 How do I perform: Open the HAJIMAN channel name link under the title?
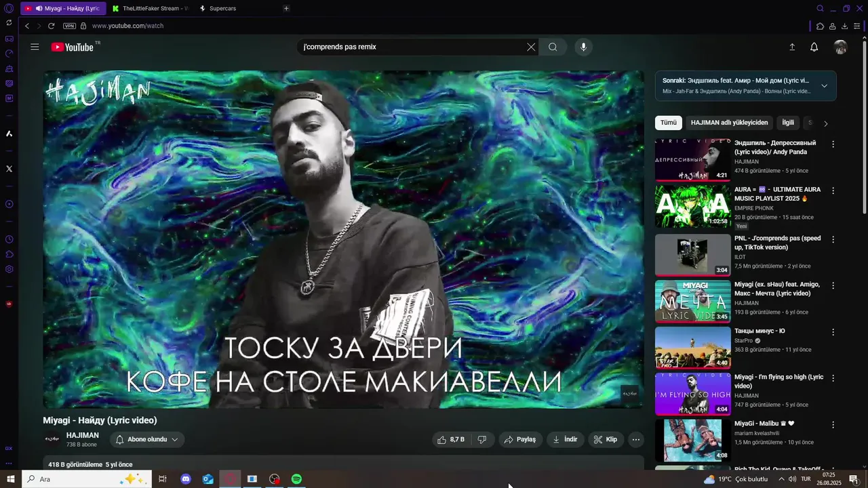[x=83, y=435]
